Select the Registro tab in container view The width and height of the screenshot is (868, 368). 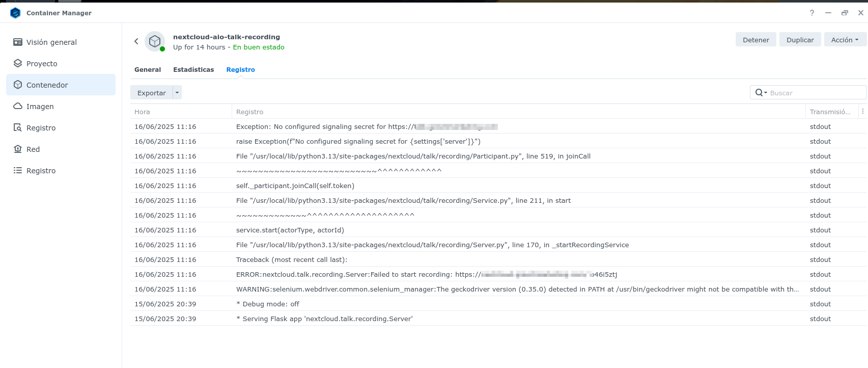click(240, 70)
